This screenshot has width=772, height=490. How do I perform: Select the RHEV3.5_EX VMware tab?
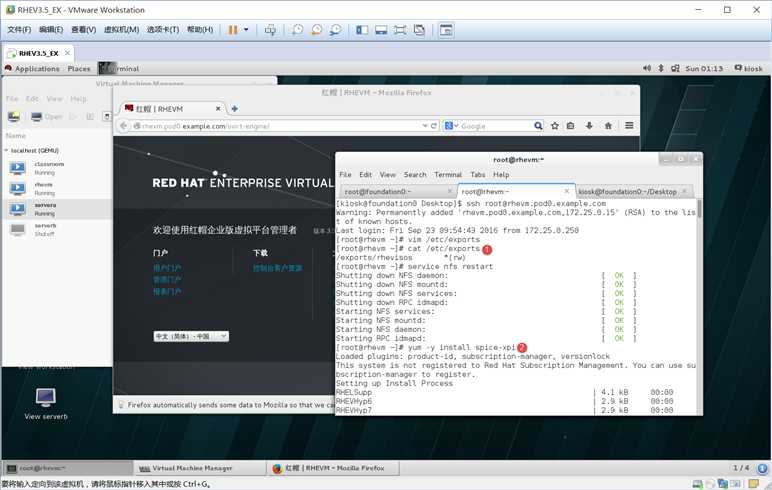point(38,53)
